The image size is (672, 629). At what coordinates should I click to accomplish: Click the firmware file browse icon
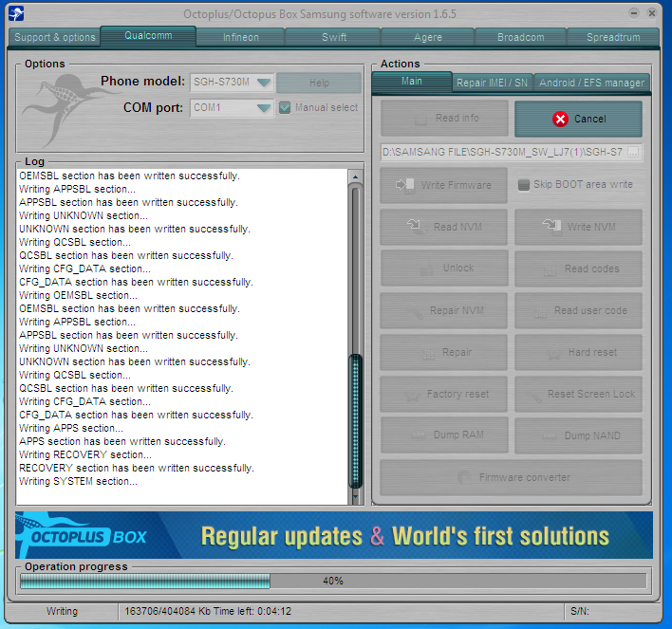633,152
